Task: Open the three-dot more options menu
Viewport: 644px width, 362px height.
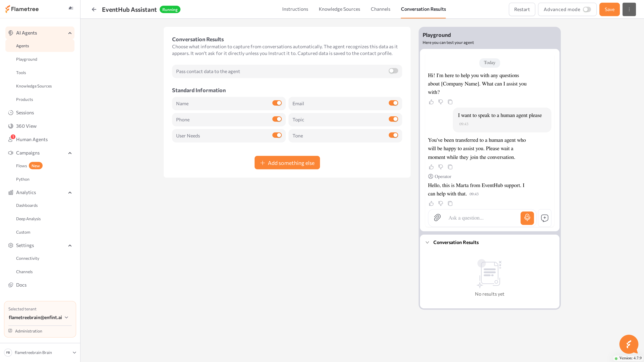Action: 629,9
